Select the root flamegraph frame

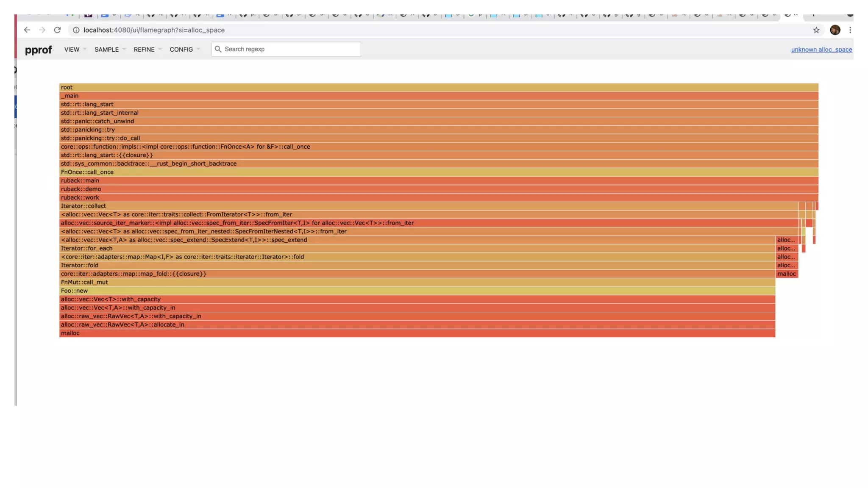[438, 87]
